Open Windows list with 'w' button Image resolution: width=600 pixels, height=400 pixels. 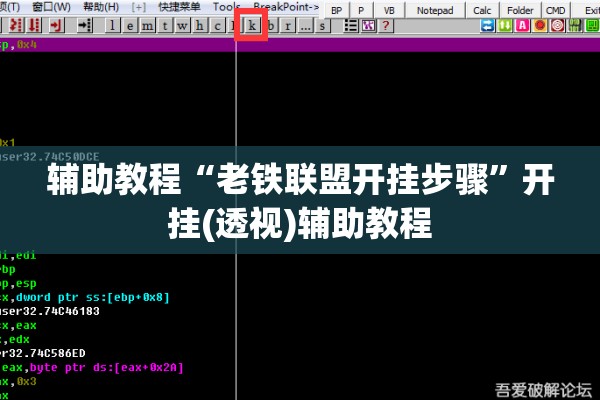point(182,26)
